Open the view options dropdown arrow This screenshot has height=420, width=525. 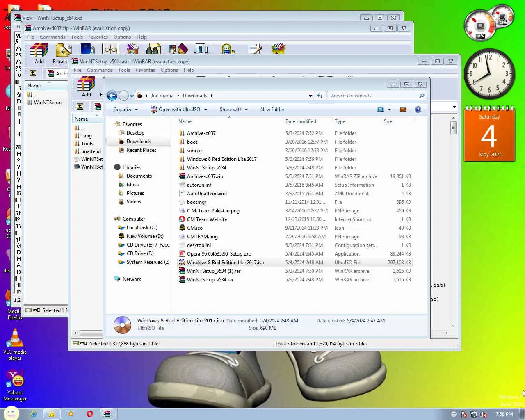tap(389, 110)
